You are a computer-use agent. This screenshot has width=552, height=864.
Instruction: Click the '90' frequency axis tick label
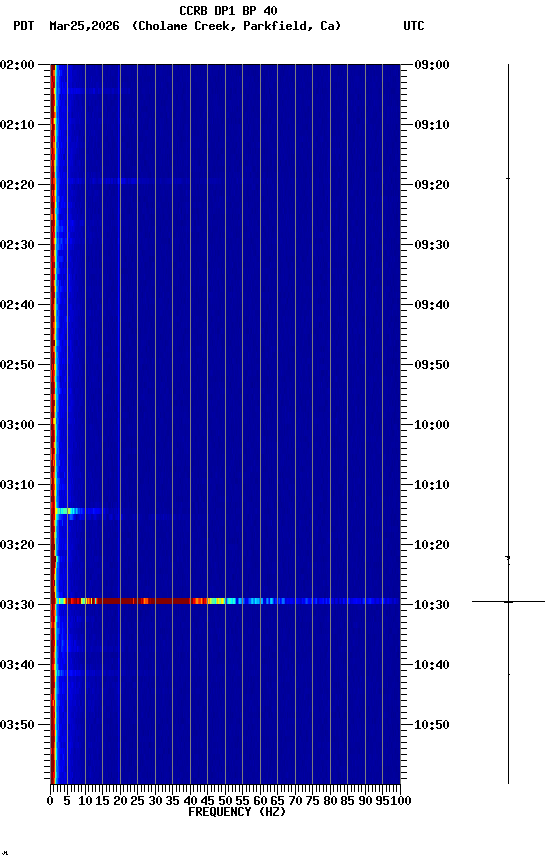click(365, 801)
